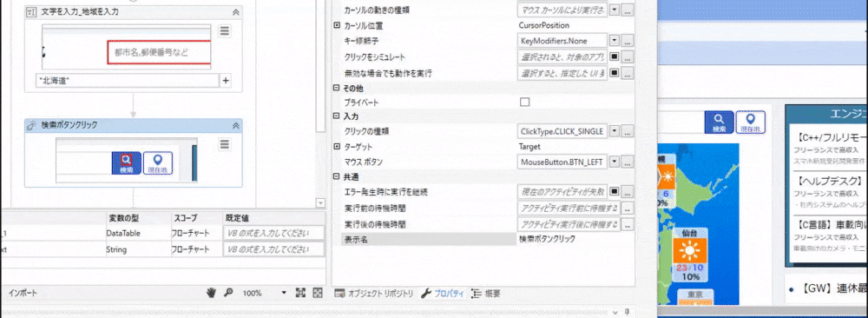Screen dimensions: 868x318
Task: Click fit-to-screen icon in designer footer
Action: tap(300, 293)
